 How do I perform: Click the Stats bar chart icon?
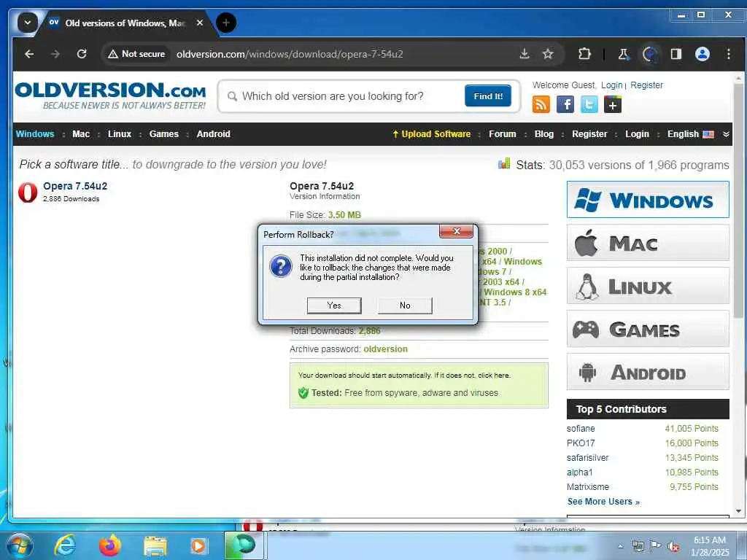point(504,164)
